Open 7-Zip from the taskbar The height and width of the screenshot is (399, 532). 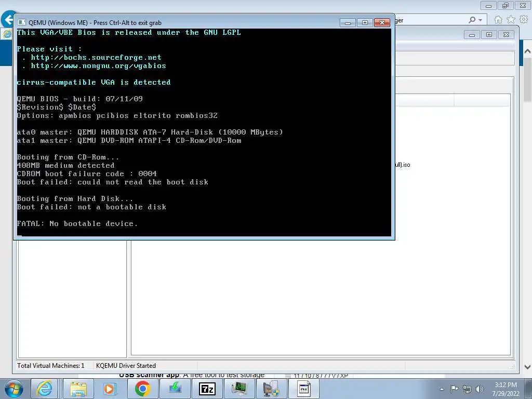tap(207, 389)
